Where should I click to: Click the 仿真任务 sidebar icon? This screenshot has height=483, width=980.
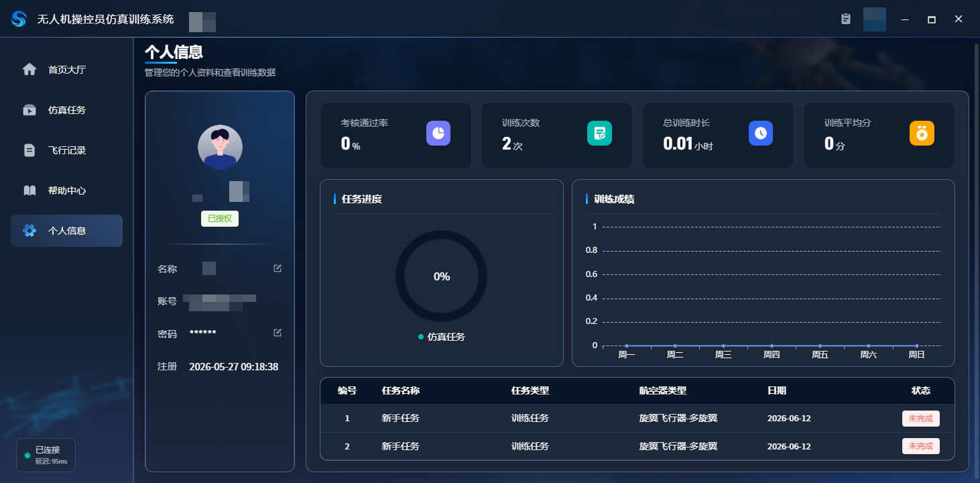pyautogui.click(x=29, y=109)
